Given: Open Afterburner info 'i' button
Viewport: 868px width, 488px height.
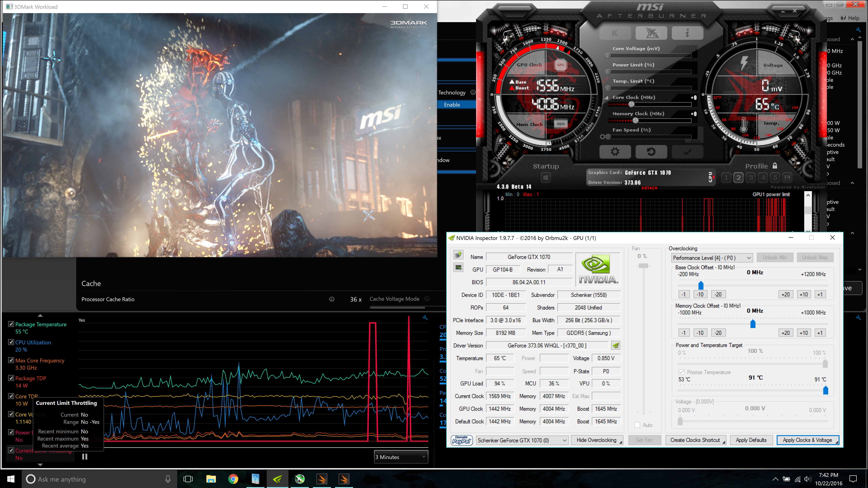Looking at the screenshot, I should pos(687,33).
